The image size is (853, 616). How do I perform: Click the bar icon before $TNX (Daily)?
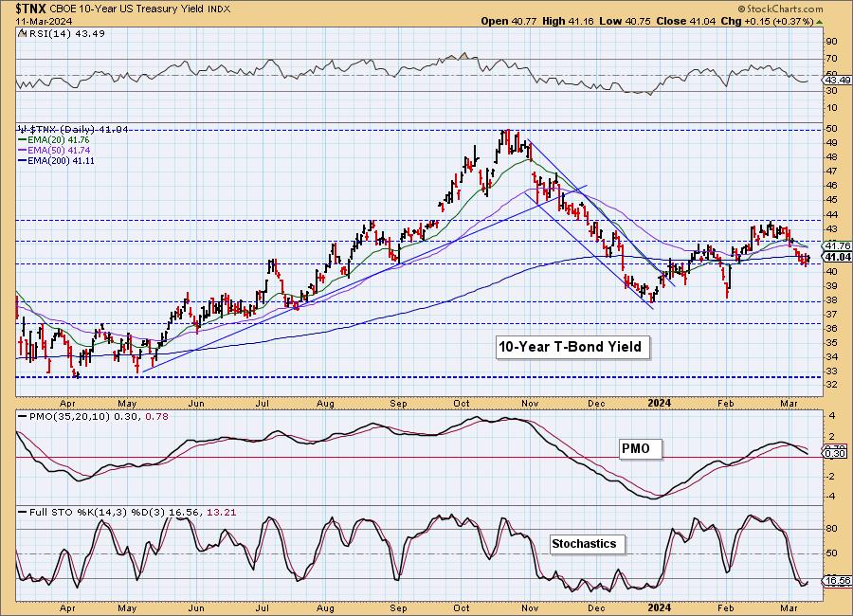tap(23, 130)
